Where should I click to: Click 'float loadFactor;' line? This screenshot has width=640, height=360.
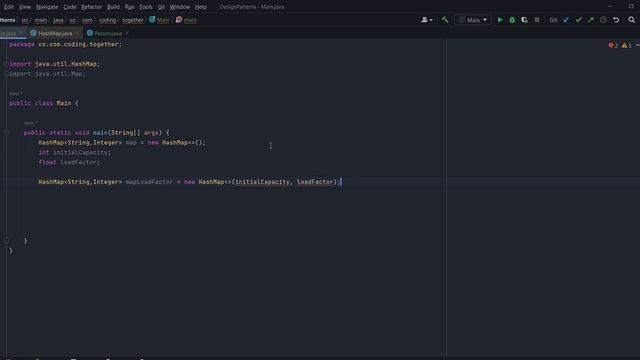click(69, 162)
